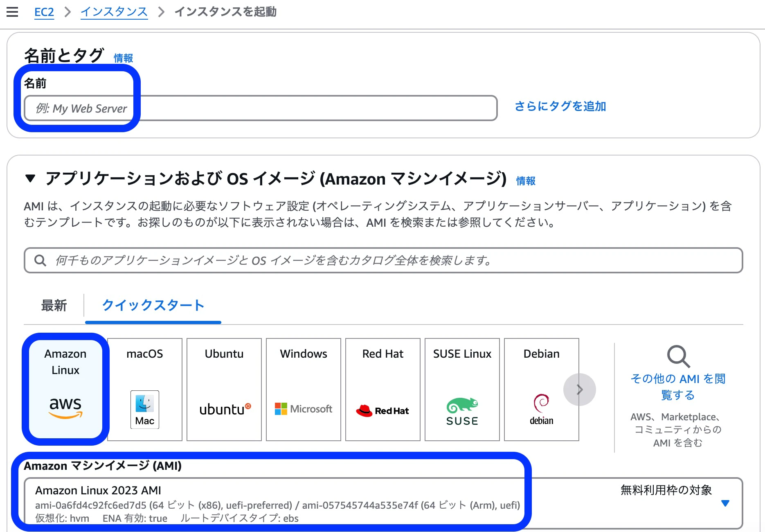This screenshot has width=765, height=532.
Task: Switch to the 最新 tab
Action: pos(54,305)
